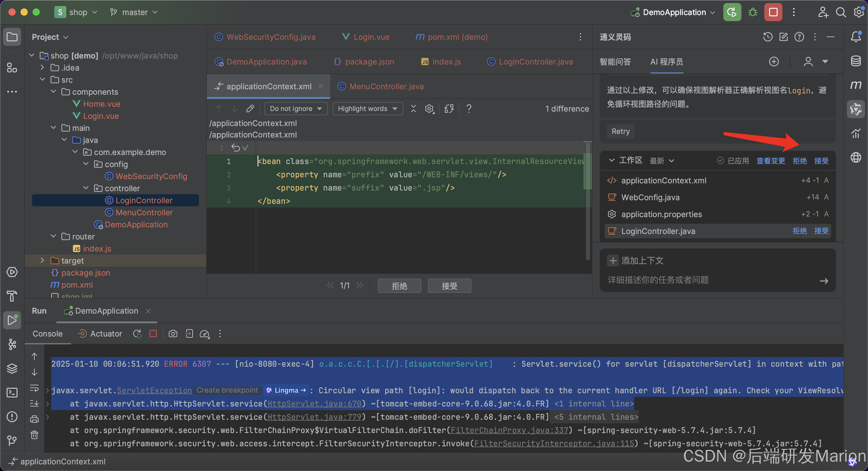
Task: Open the Git tool window icon
Action: pyautogui.click(x=12, y=440)
